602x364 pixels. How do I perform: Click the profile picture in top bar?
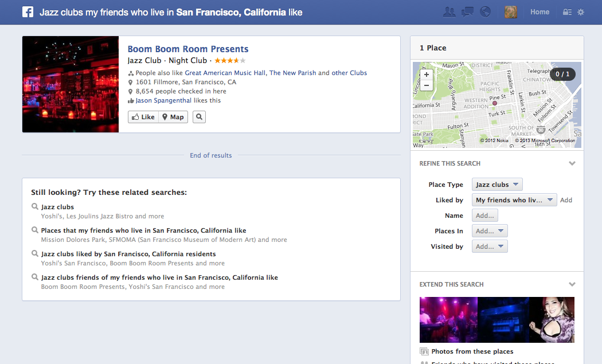(x=510, y=12)
